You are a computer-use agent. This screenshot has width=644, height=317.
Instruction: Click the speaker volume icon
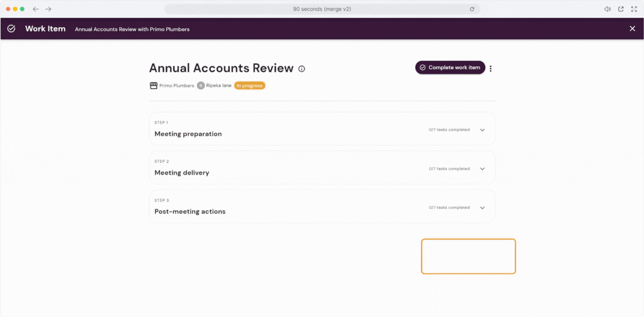[608, 9]
